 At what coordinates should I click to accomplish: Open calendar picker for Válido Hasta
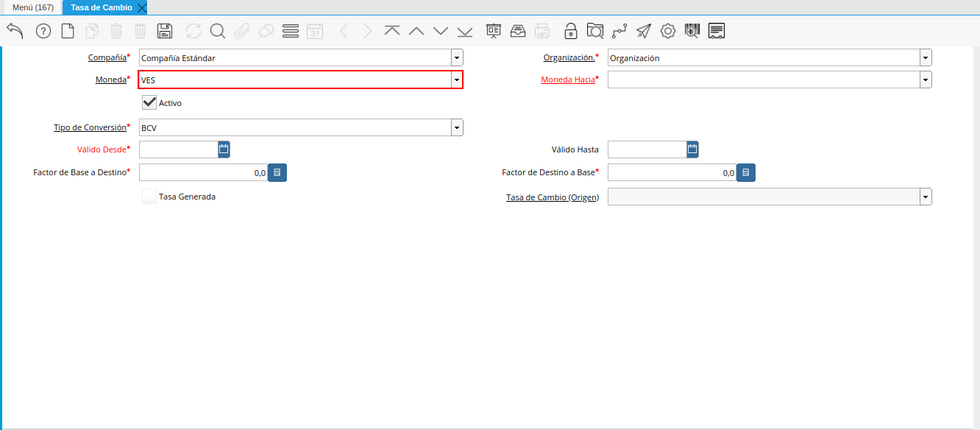click(x=692, y=149)
